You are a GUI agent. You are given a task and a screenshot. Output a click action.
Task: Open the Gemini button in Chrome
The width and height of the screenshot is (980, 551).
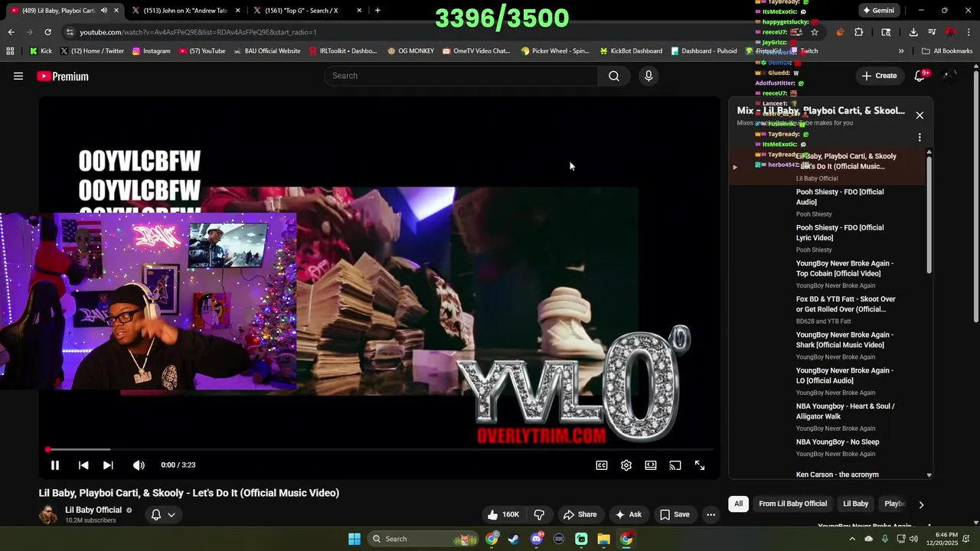pyautogui.click(x=878, y=11)
